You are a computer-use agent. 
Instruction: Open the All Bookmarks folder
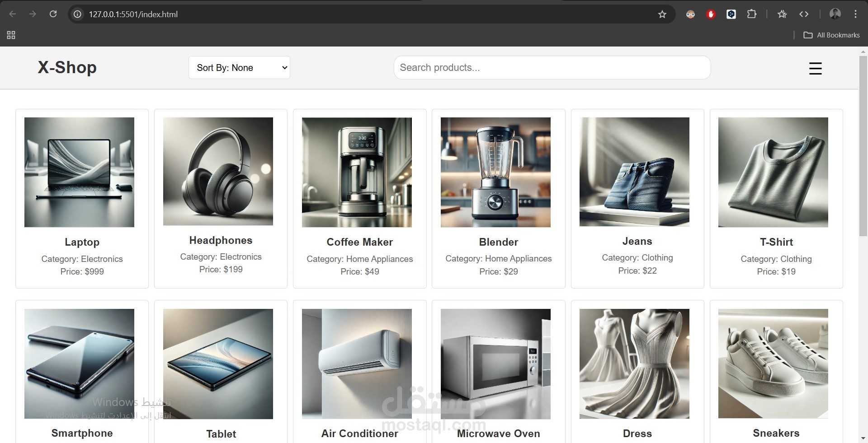831,35
